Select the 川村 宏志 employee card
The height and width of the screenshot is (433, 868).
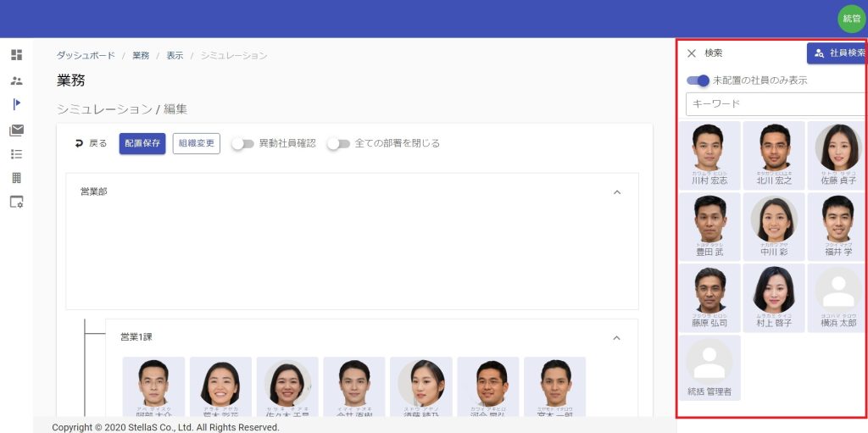(x=709, y=155)
